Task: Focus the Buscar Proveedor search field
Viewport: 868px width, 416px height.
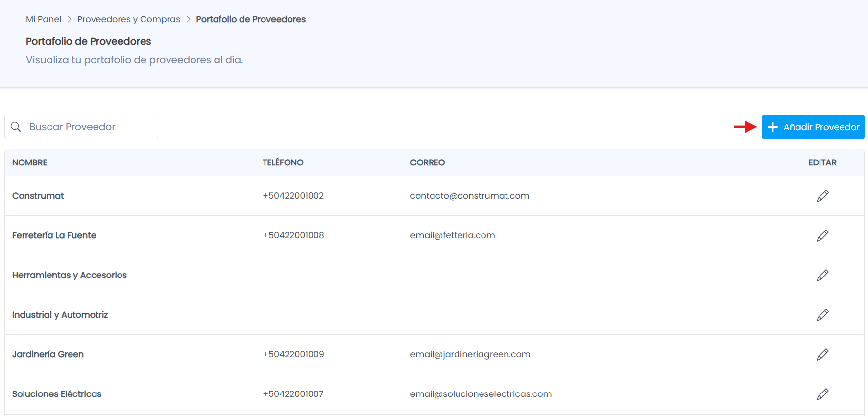Action: 81,127
